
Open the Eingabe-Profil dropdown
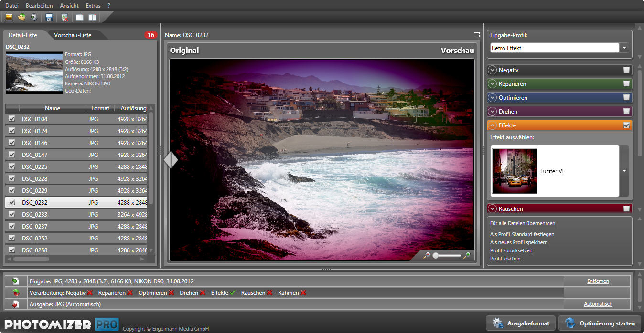[625, 48]
